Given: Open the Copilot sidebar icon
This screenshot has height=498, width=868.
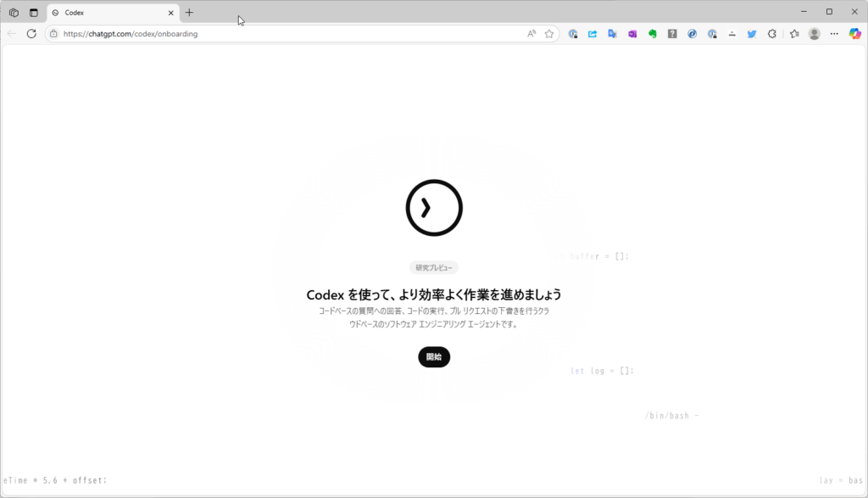Looking at the screenshot, I should click(854, 34).
